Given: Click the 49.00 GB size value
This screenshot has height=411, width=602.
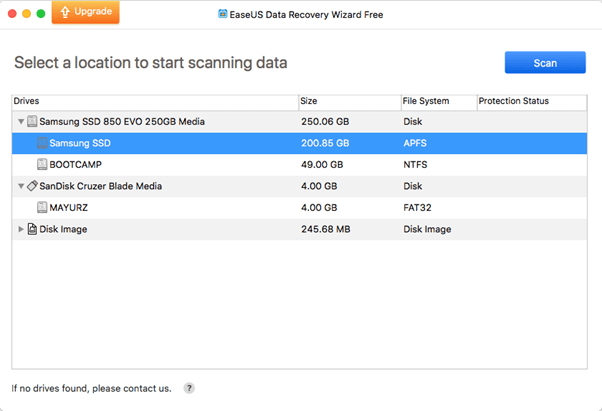Looking at the screenshot, I should (322, 165).
